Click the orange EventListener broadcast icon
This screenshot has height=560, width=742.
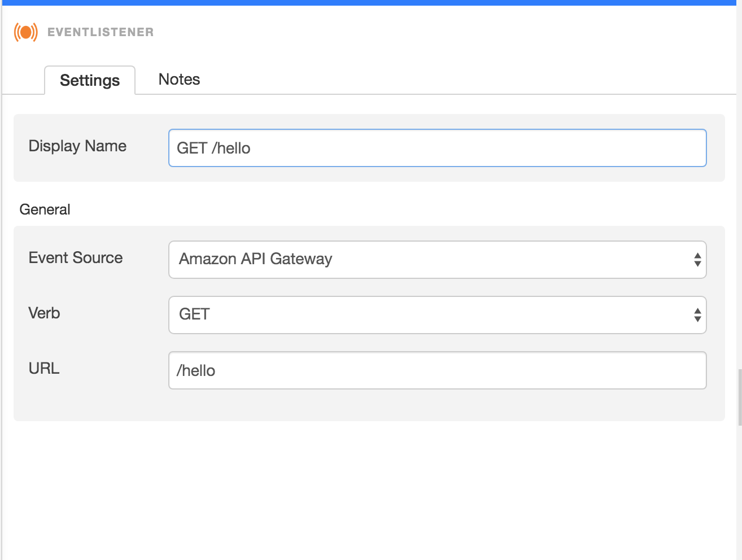pyautogui.click(x=26, y=32)
